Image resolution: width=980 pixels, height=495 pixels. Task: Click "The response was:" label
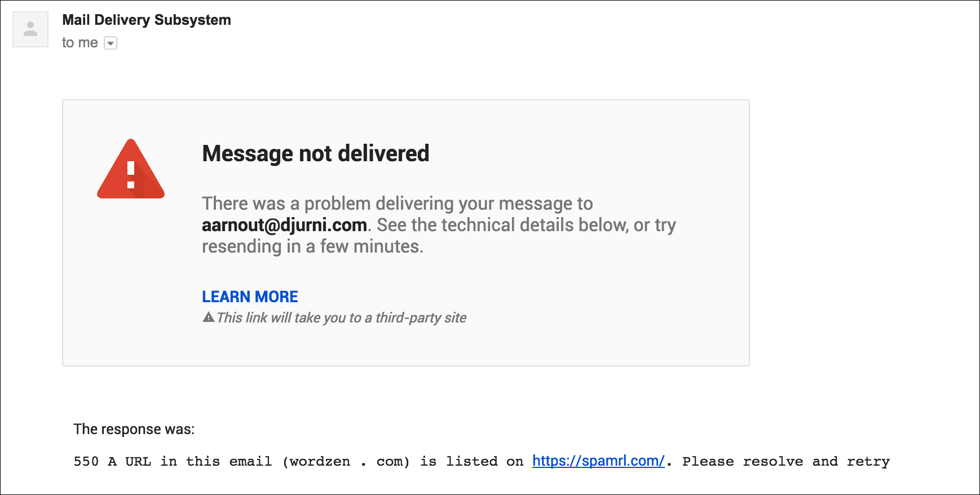134,429
